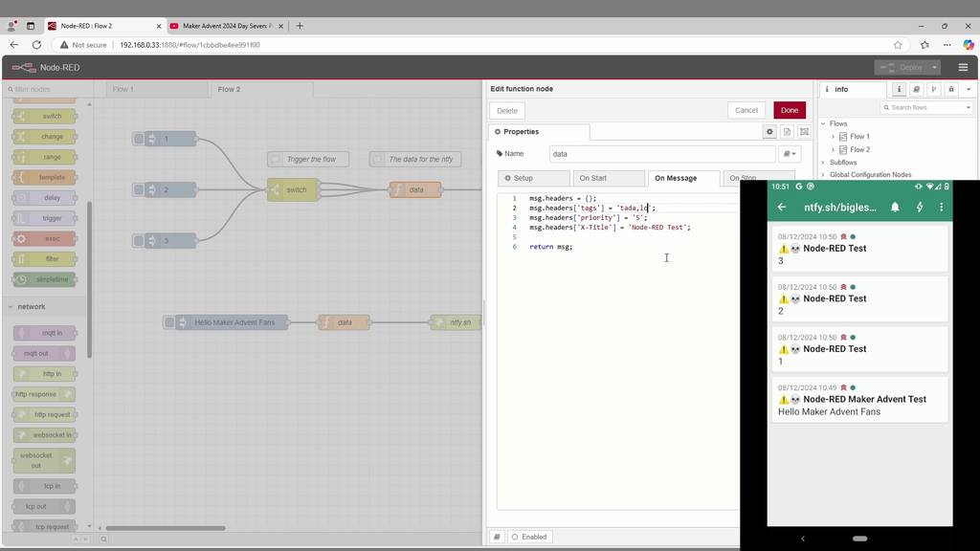This screenshot has width=980, height=551.
Task: Expand Global Configuration Nodes section
Action: click(x=823, y=175)
